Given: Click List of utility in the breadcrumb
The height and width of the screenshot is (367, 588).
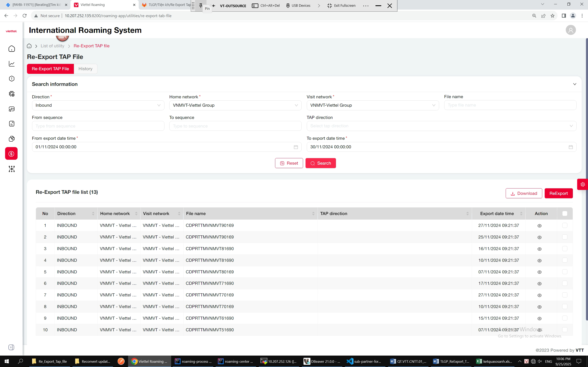Looking at the screenshot, I should [x=52, y=46].
